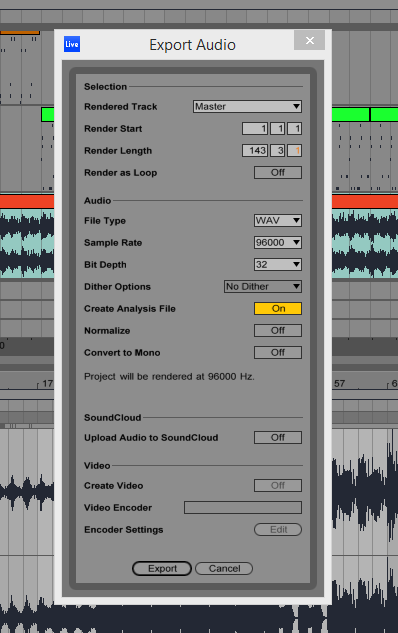Click the Selection section heading
Viewport: 398px width, 633px height.
coord(105,86)
